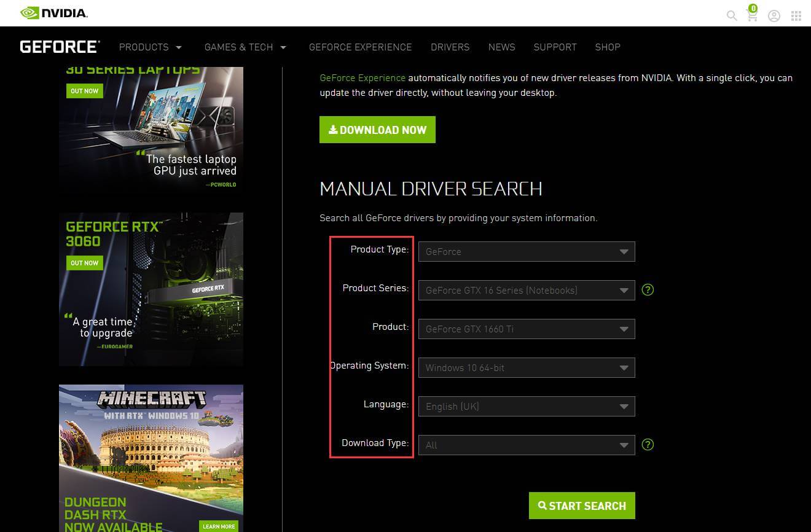Open the GeForce RTX 3060 banner image

151,289
